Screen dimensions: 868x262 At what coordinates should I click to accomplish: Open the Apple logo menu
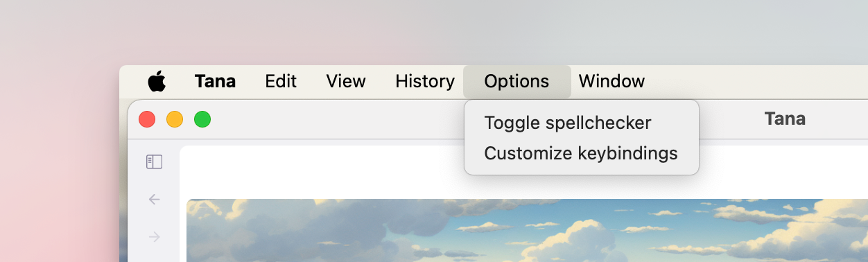(157, 81)
